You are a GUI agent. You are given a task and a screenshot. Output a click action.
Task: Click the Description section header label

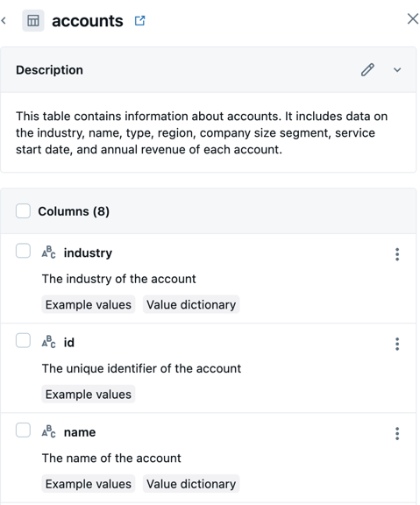49,70
